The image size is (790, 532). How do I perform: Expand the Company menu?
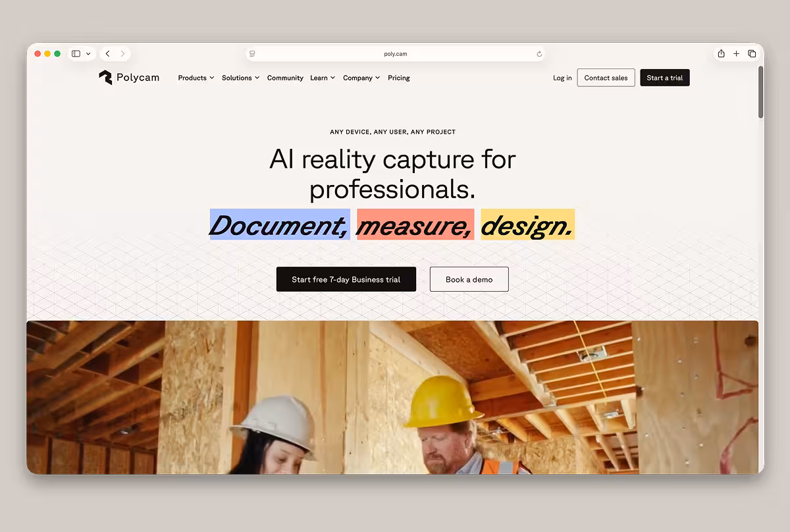(361, 78)
